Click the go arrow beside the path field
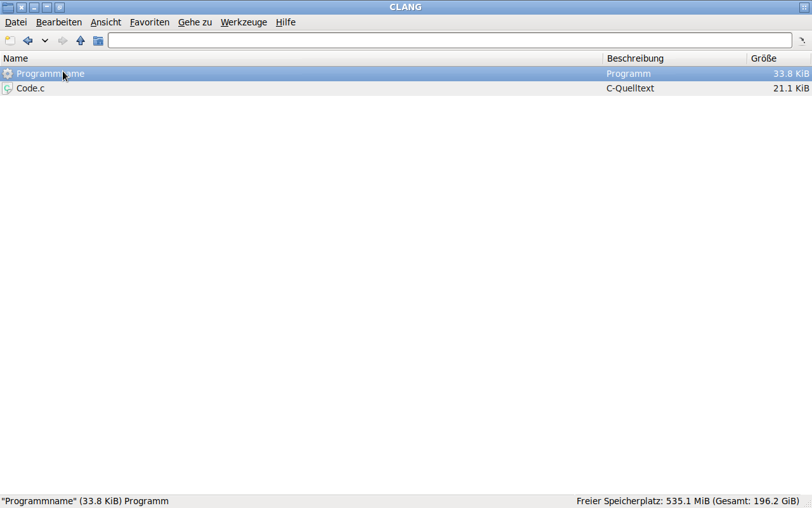The height and width of the screenshot is (508, 812). coord(802,41)
